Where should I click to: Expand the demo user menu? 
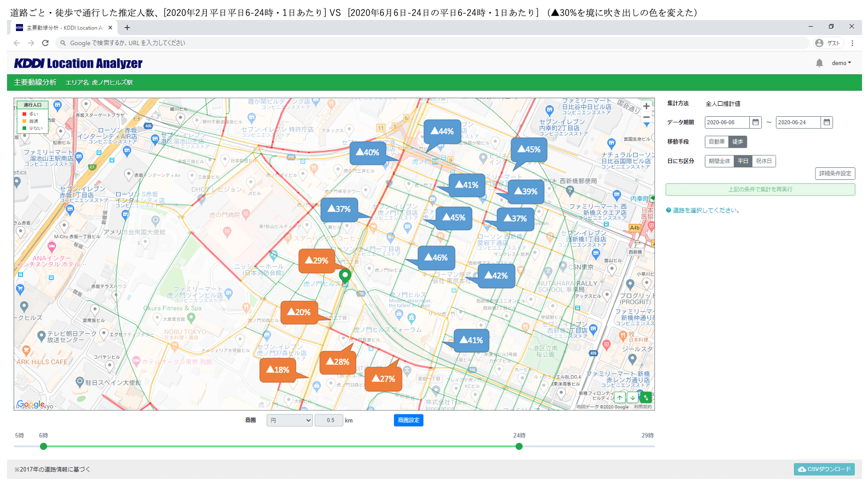[x=841, y=63]
